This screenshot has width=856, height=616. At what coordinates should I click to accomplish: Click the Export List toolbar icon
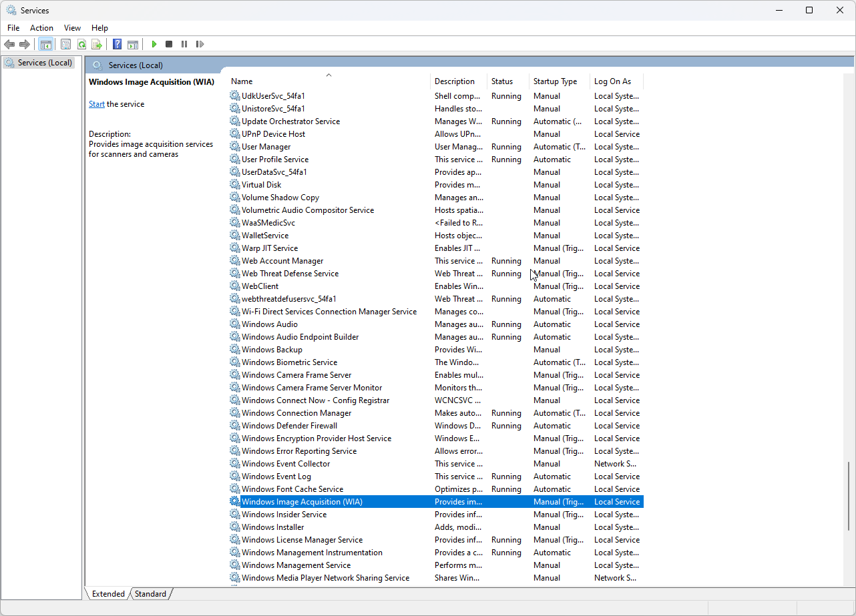97,44
